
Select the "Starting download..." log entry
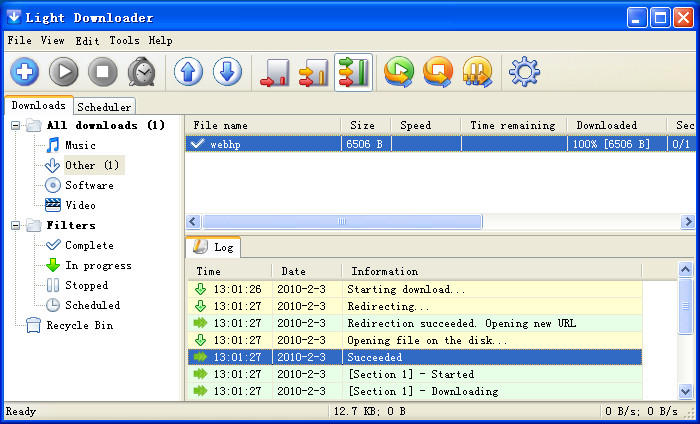tap(415, 289)
